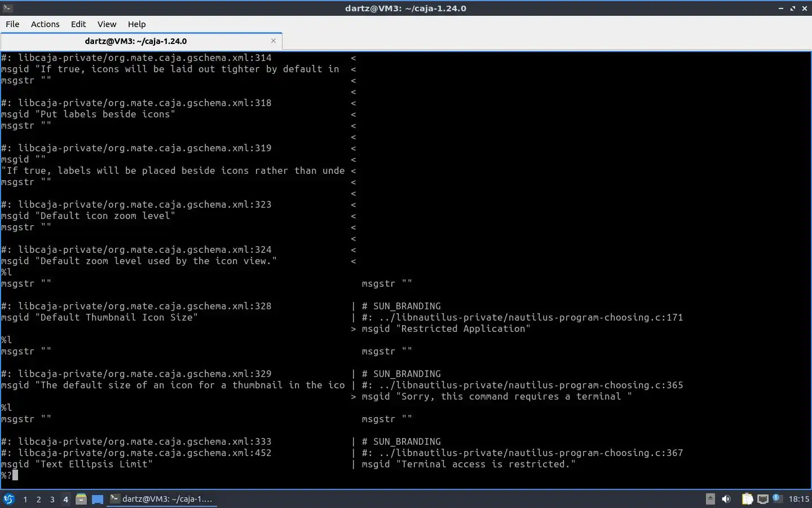
Task: Open the View menu
Action: (107, 24)
